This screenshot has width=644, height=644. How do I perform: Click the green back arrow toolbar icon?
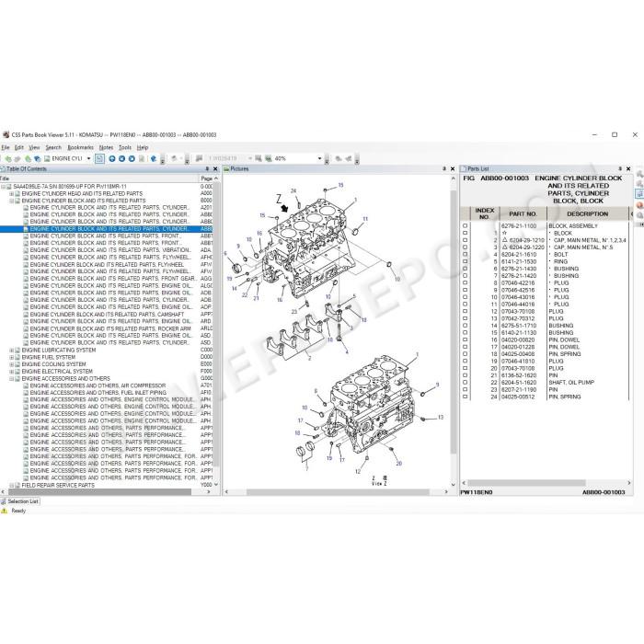click(x=7, y=158)
